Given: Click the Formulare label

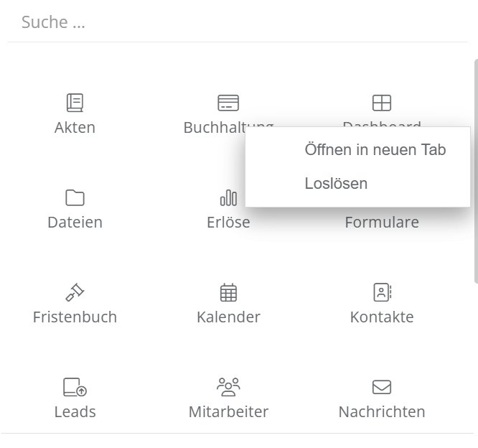Looking at the screenshot, I should click(382, 223).
